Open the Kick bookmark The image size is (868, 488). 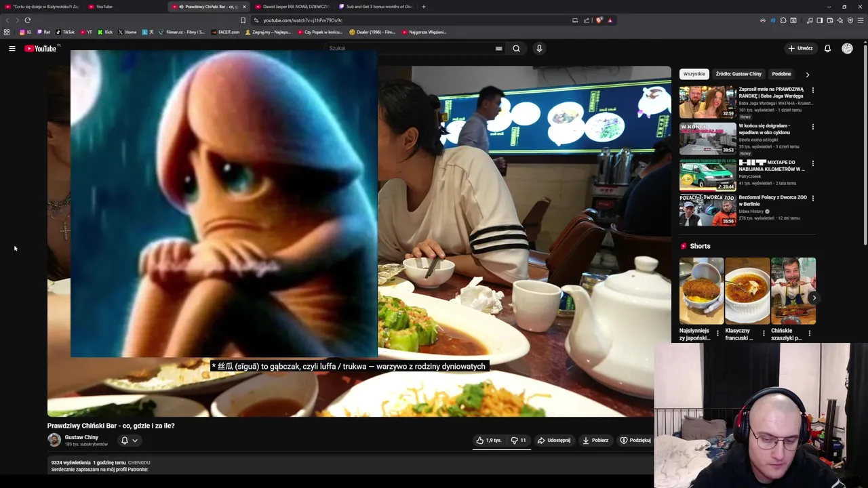point(104,32)
